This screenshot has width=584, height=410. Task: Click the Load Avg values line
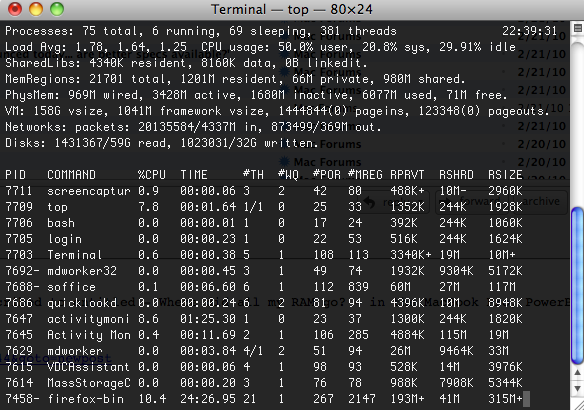[x=260, y=47]
